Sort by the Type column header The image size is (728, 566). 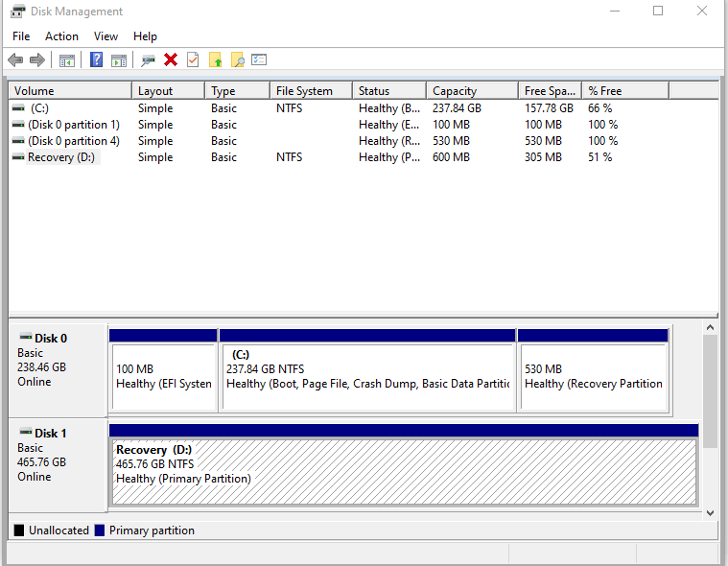[237, 90]
